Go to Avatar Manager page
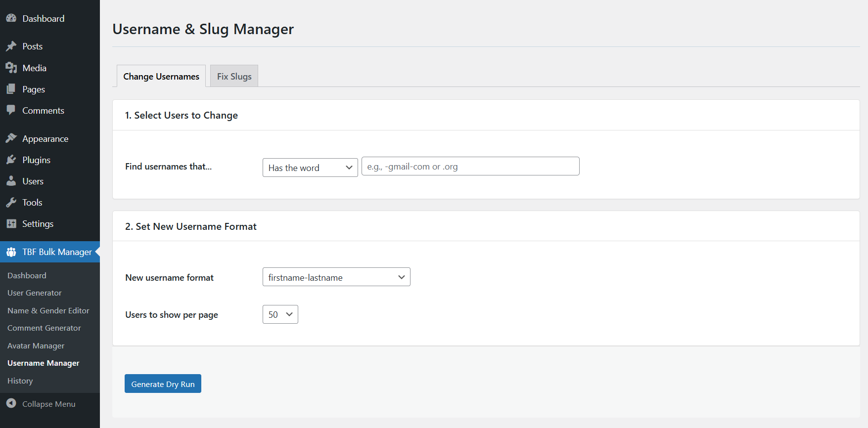The image size is (868, 428). [36, 346]
